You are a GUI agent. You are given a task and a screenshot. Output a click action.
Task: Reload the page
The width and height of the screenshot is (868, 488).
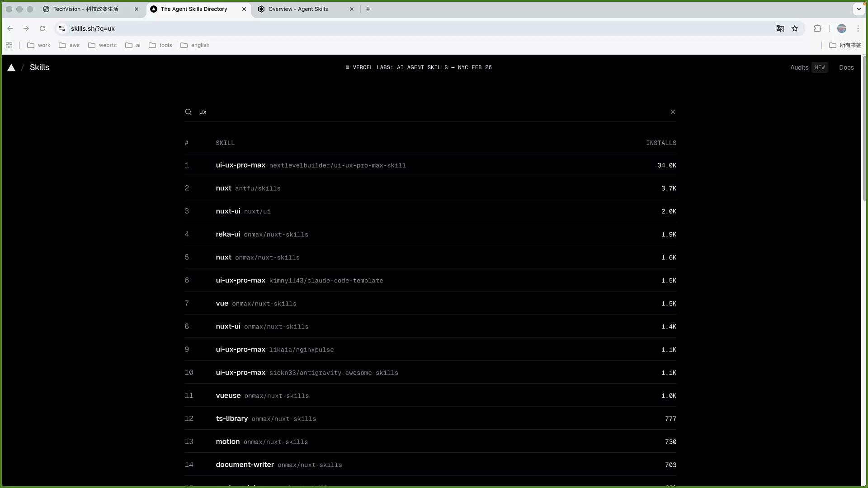tap(42, 28)
